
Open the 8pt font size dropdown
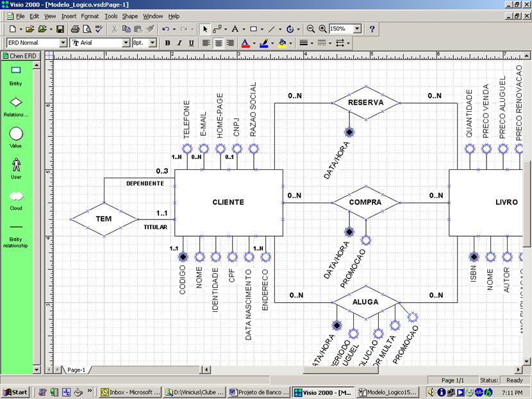(x=153, y=43)
